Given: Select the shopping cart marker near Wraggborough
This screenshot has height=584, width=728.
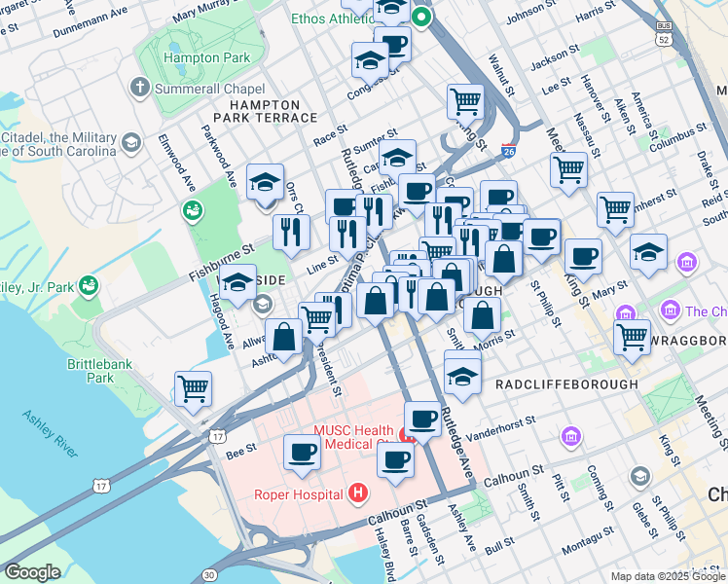Looking at the screenshot, I should (x=632, y=341).
